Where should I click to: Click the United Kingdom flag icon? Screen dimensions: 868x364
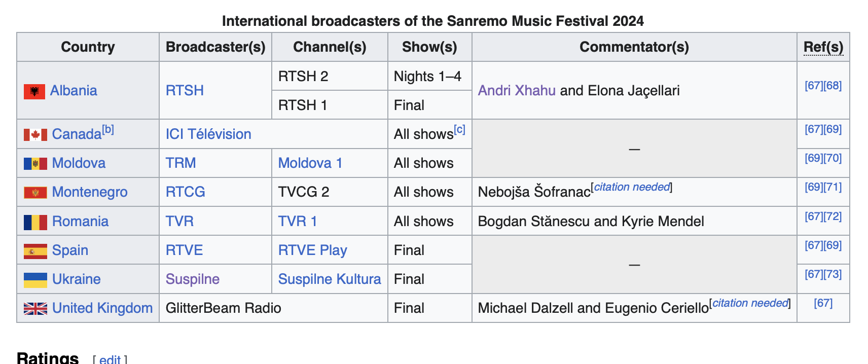(x=35, y=309)
